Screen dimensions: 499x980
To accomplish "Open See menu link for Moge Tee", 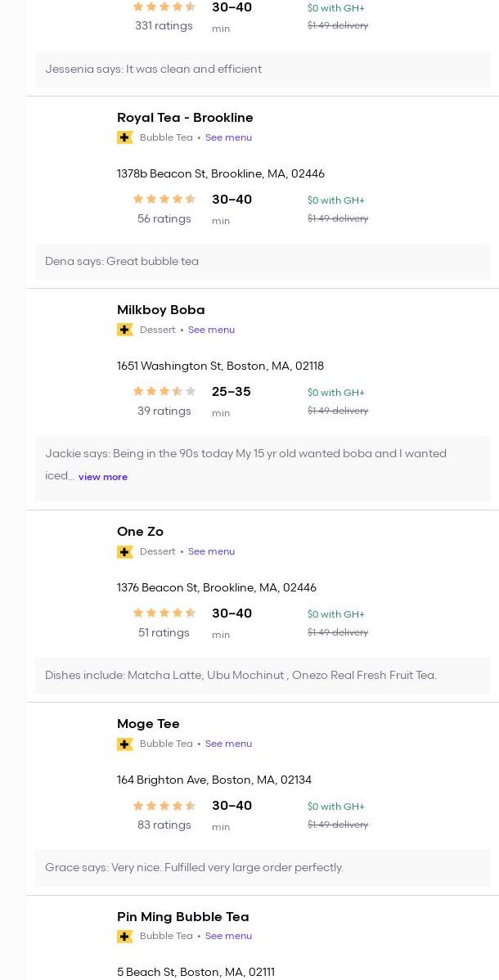I will click(228, 744).
